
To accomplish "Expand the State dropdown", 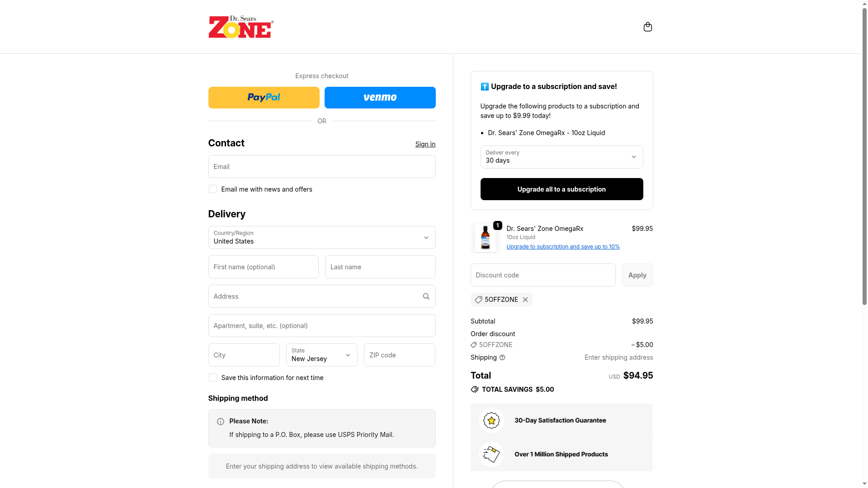I will 321,355.
